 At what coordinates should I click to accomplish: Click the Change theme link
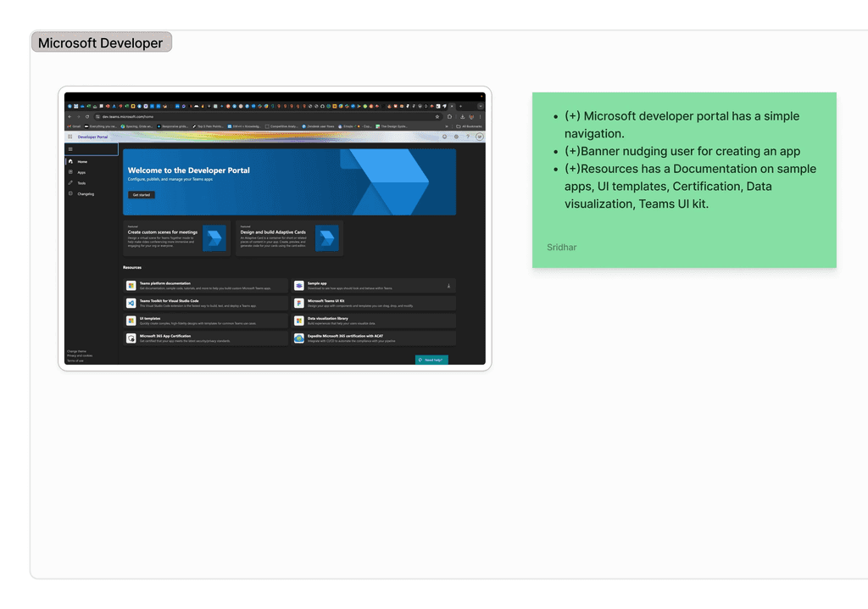(x=76, y=351)
